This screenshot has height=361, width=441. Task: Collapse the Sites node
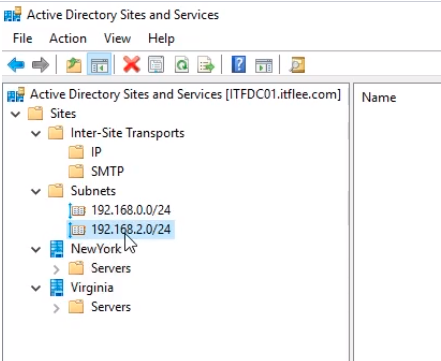(15, 114)
